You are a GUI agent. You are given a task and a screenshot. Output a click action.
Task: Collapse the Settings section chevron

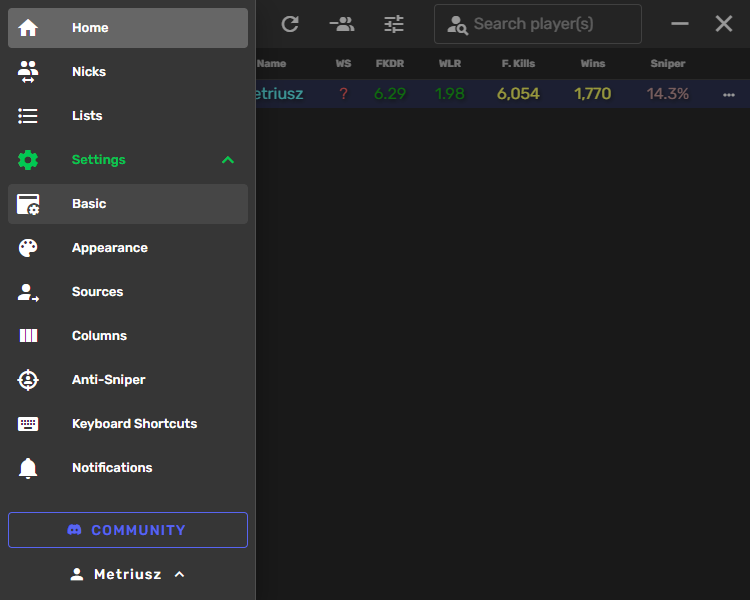click(228, 160)
